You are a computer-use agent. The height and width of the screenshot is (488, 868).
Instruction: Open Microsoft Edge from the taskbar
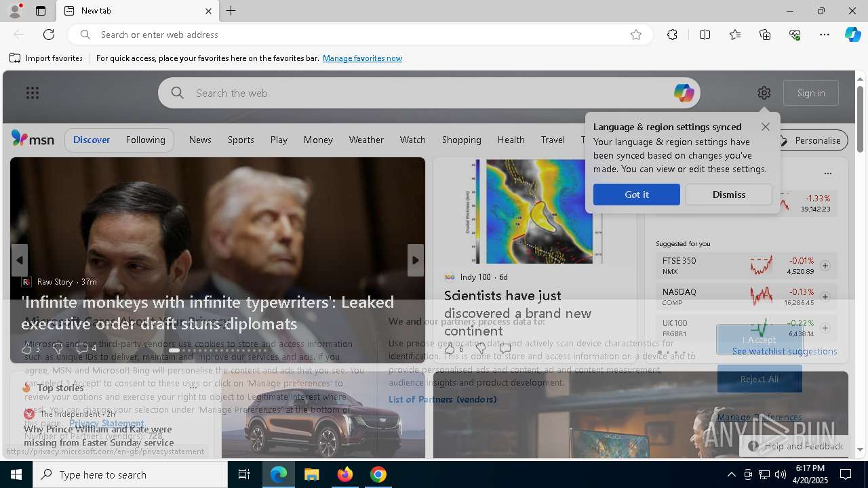[279, 474]
